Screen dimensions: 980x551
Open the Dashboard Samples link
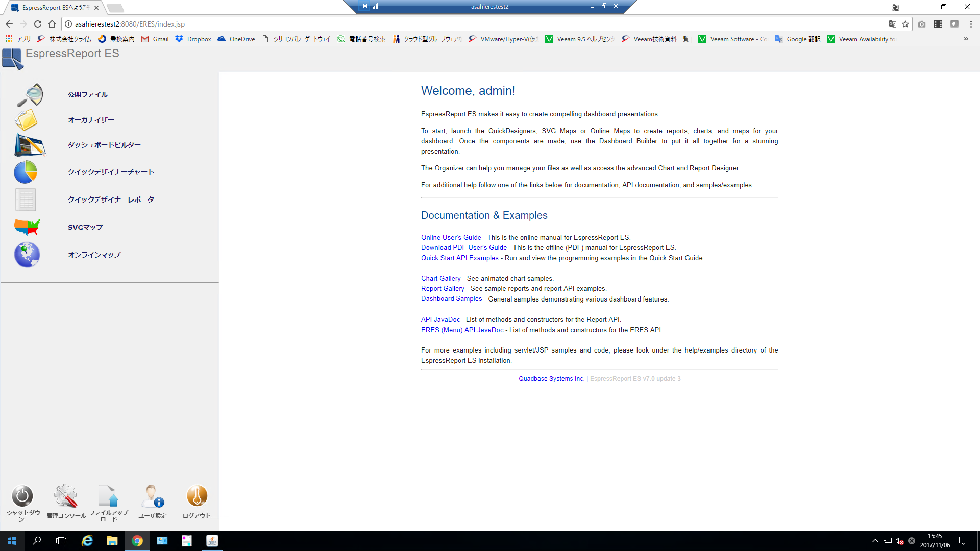[452, 299]
